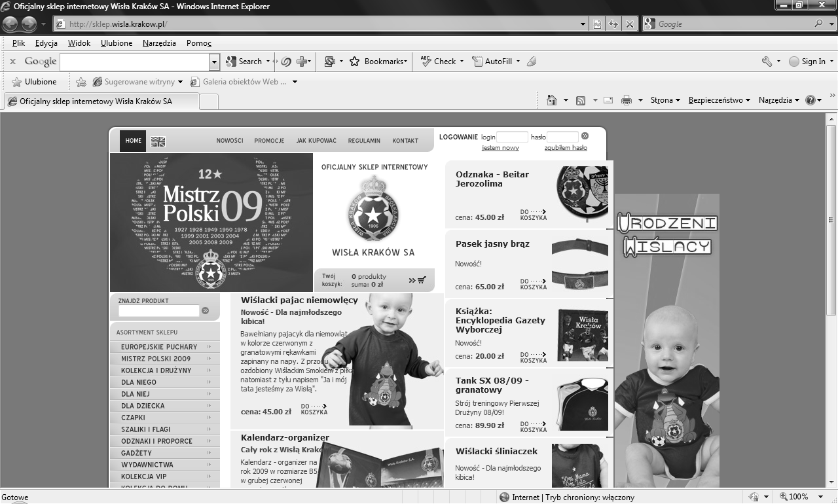Click the hasło password field
838x504 pixels.
[x=562, y=137]
